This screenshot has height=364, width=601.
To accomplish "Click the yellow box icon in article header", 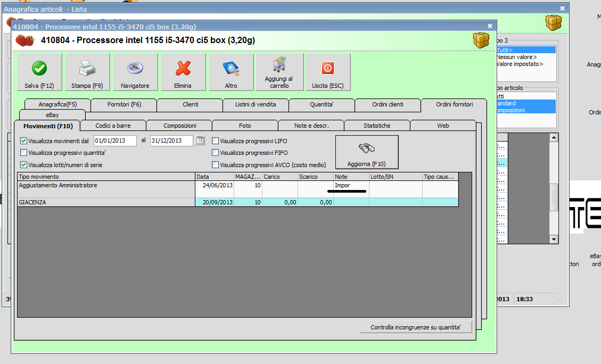I will 481,40.
